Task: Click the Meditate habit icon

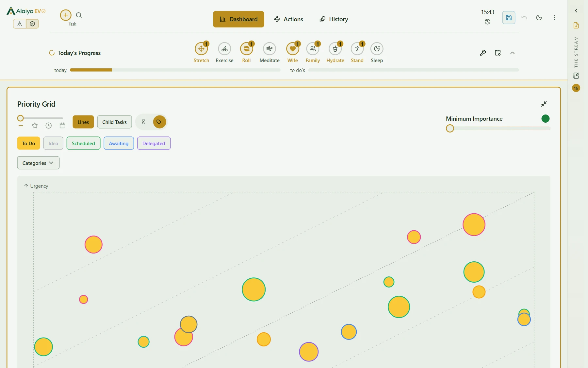Action: pyautogui.click(x=269, y=49)
